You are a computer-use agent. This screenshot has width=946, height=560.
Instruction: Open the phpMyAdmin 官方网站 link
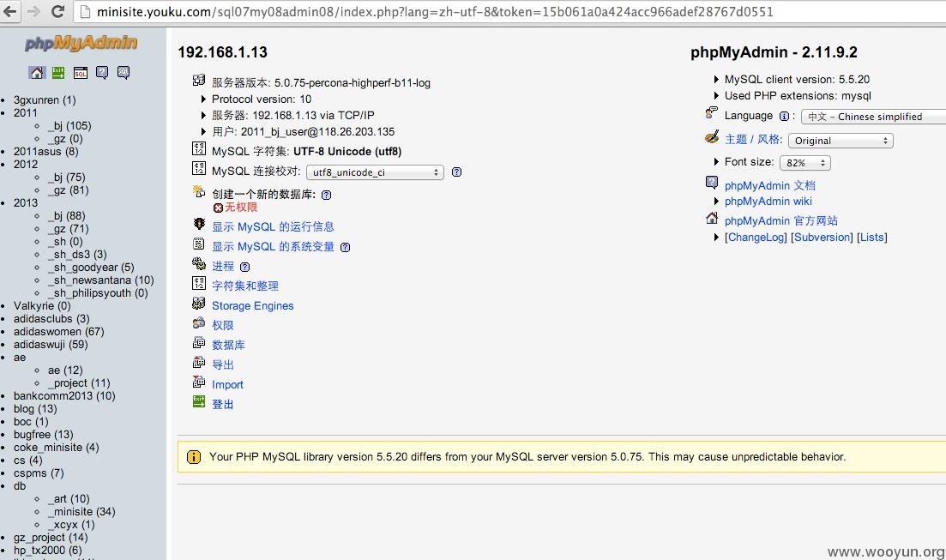click(x=781, y=221)
